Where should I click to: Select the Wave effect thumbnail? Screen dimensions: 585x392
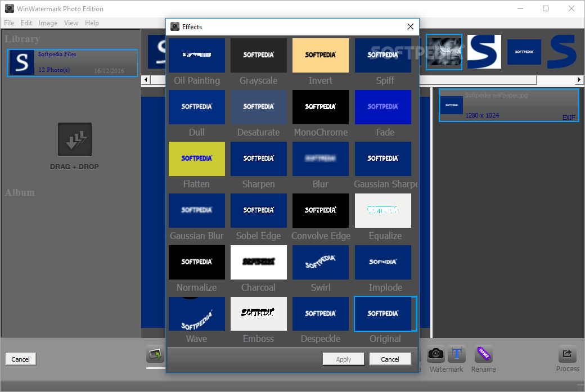pos(197,314)
